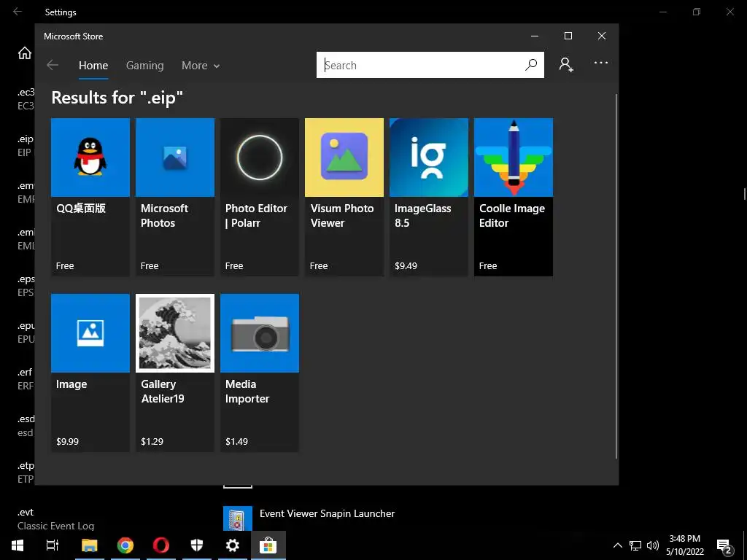
Task: Click the $1.49 price of Media Importer
Action: tap(237, 441)
